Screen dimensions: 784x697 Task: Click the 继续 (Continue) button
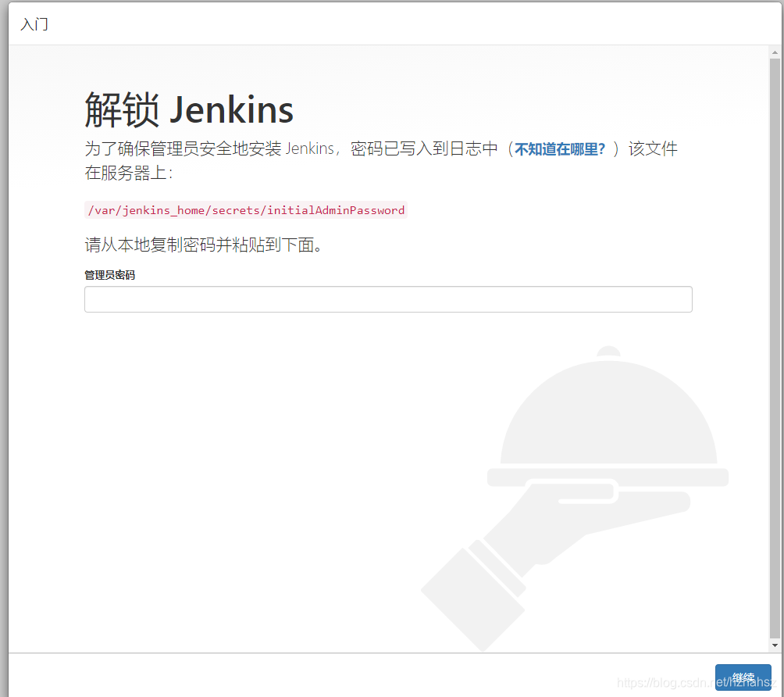click(743, 677)
